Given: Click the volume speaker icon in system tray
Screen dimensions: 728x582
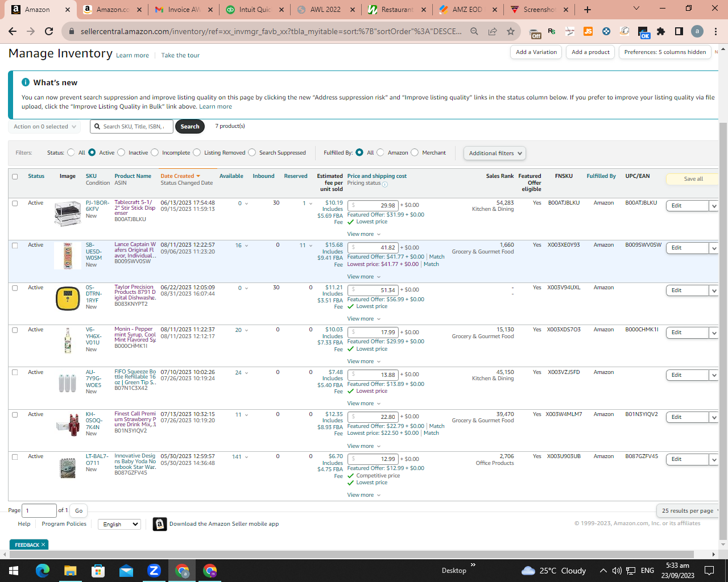Looking at the screenshot, I should [x=617, y=571].
